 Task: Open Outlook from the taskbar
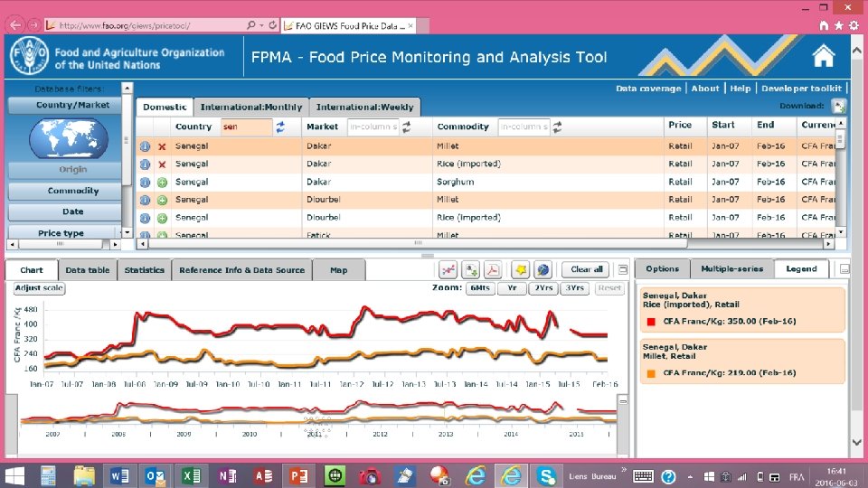click(x=155, y=475)
